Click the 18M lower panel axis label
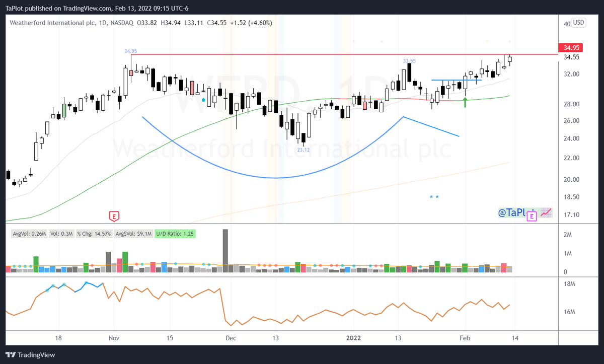Screen dimensions: 604x364 point(569,284)
